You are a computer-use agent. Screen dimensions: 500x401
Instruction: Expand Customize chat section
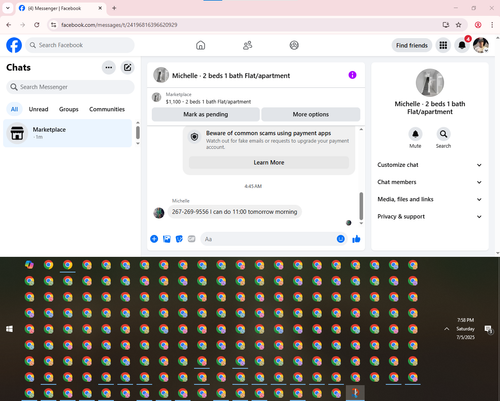coord(430,165)
